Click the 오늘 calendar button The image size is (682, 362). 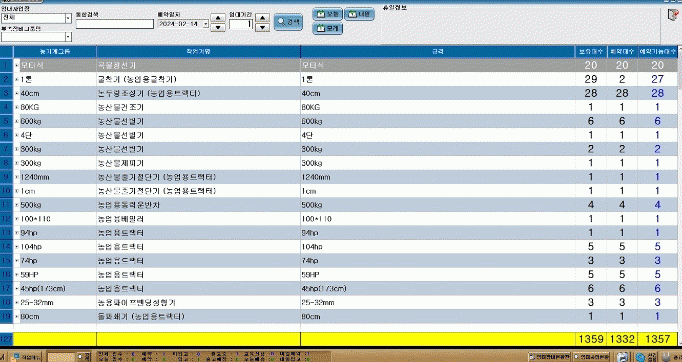click(x=328, y=14)
